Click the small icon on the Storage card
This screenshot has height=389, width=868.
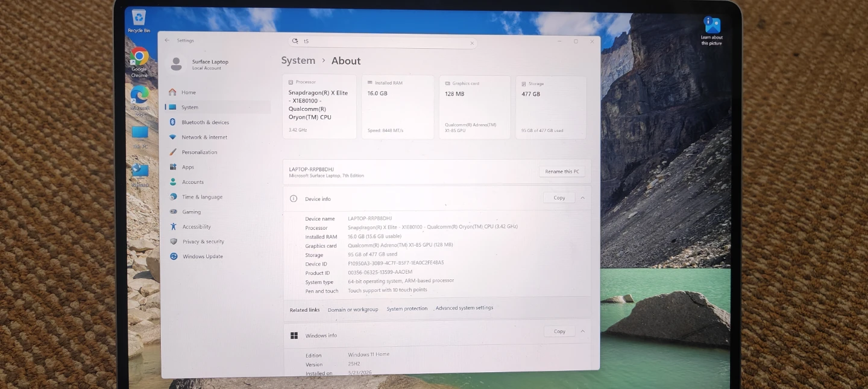click(524, 84)
